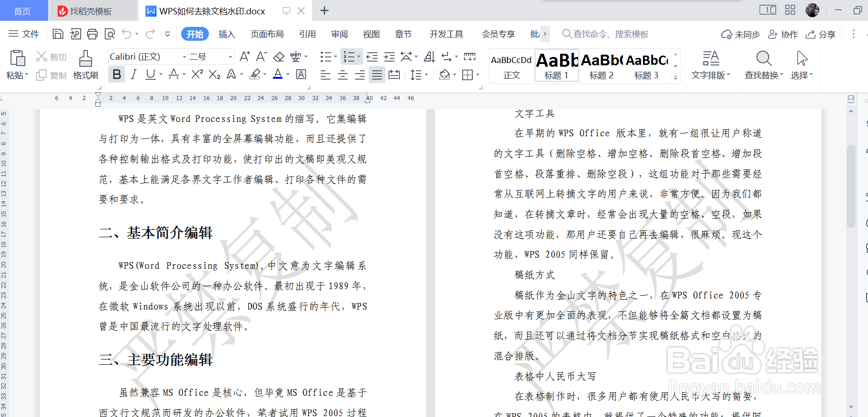Switch to the 审阅 tab
The height and width of the screenshot is (417, 868).
tap(340, 34)
